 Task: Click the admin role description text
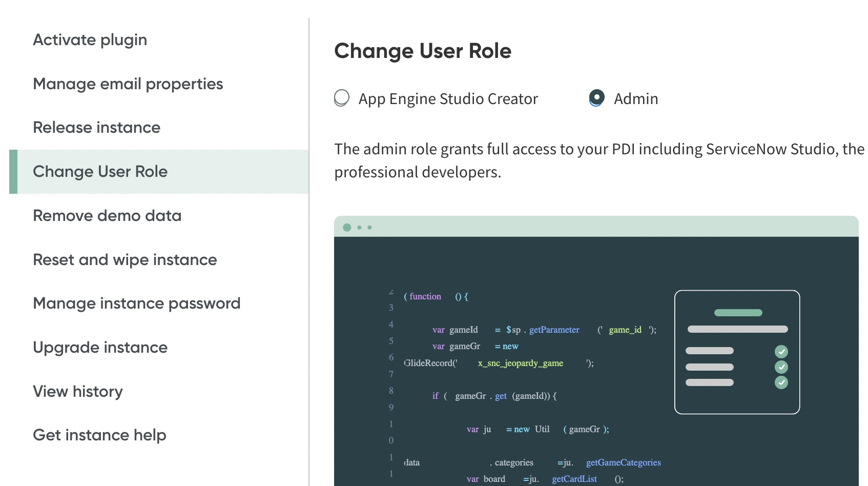click(x=600, y=160)
